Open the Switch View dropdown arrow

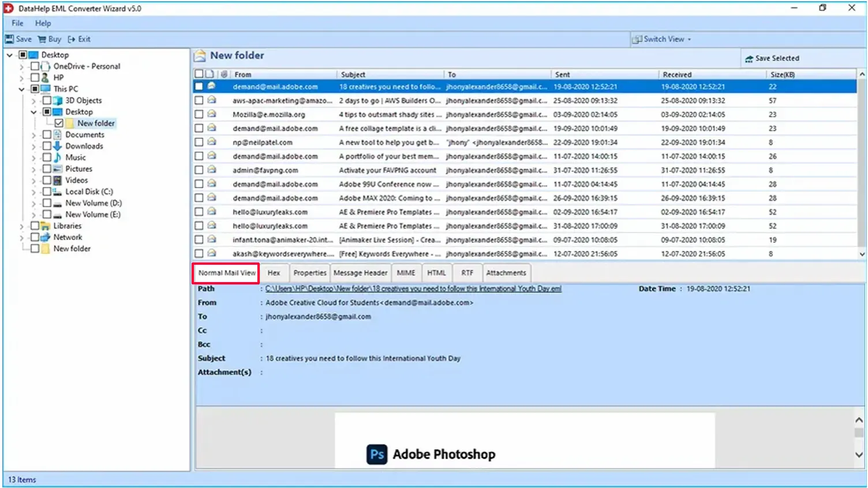(689, 39)
